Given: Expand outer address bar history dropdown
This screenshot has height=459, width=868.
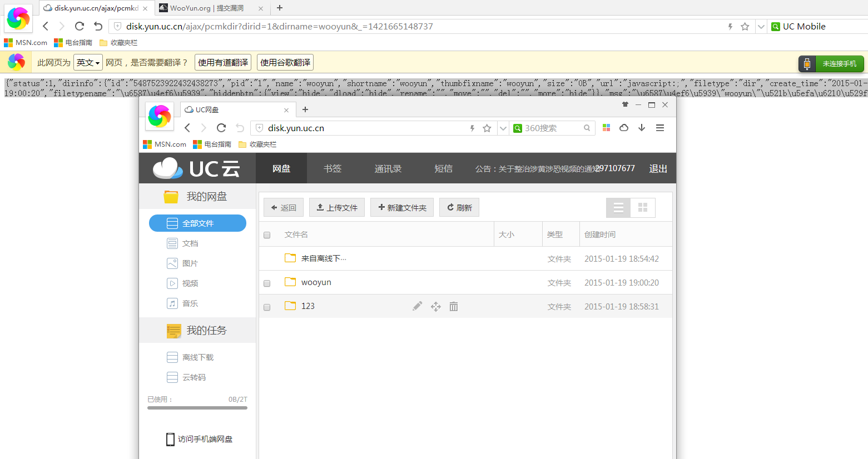Looking at the screenshot, I should pos(761,26).
